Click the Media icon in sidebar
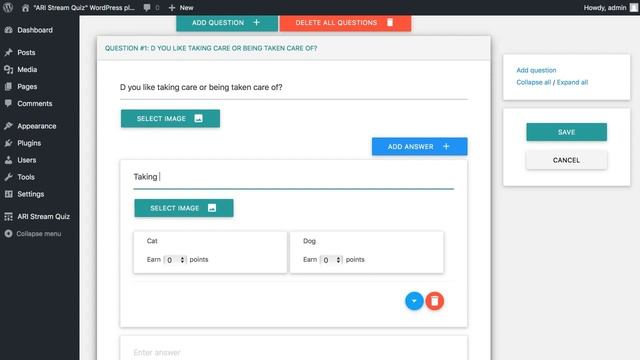 (x=9, y=69)
